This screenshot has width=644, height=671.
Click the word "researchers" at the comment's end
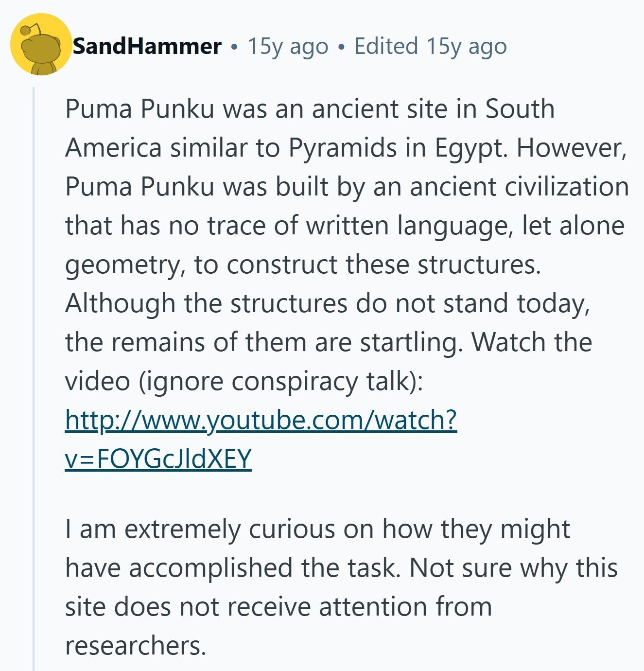[x=136, y=646]
